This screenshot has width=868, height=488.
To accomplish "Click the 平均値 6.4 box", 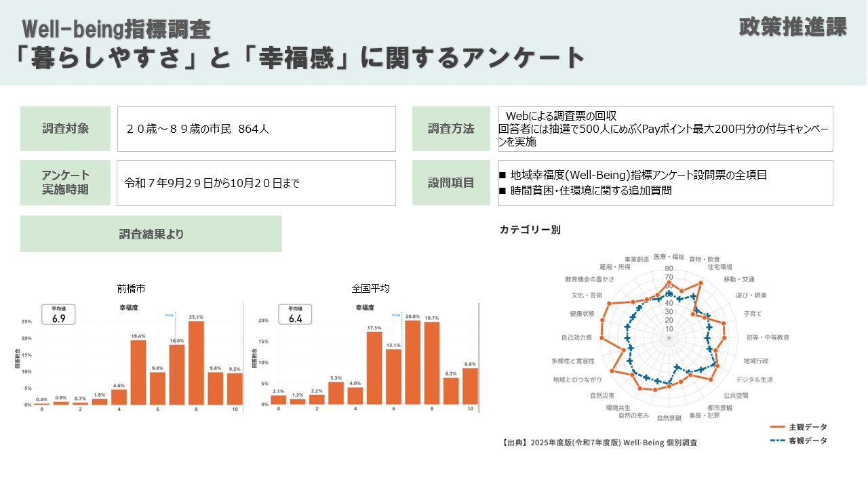I will click(295, 314).
